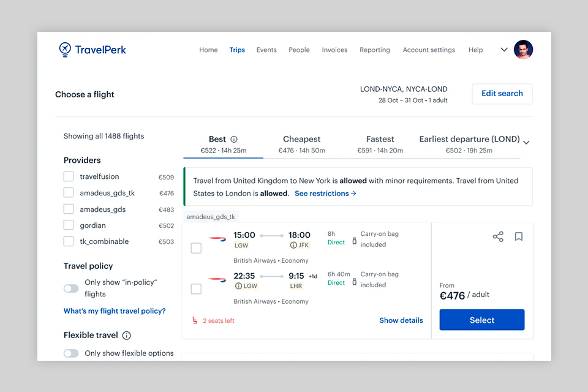Click the LOND-NYCA, NYCA-LOND route text
Image resolution: width=588 pixels, height=392 pixels.
click(404, 89)
